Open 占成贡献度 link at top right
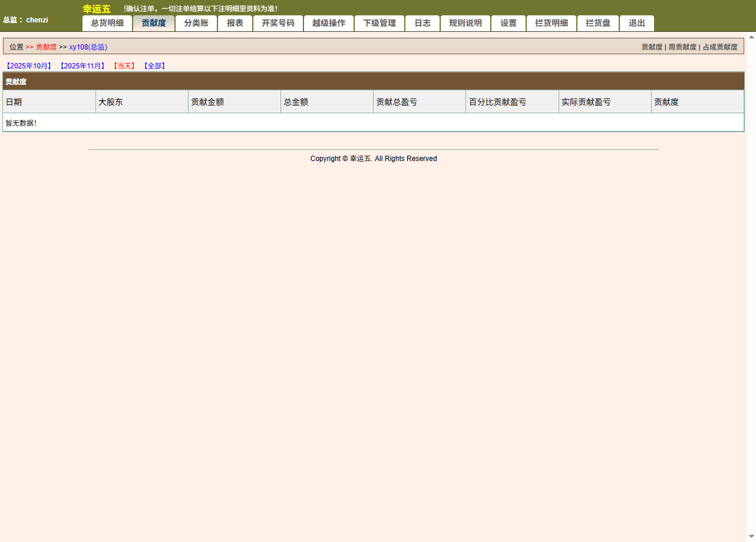Screen dimensions: 756x542 (719, 47)
